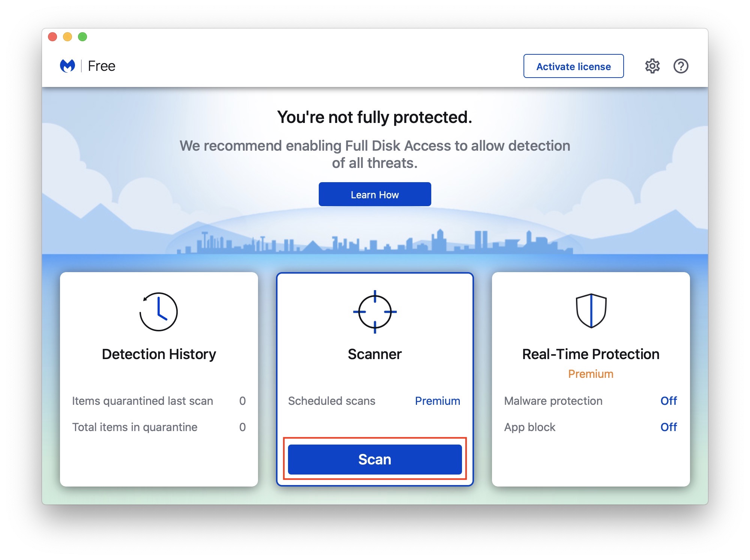Click the Detection History clock icon

click(x=159, y=311)
